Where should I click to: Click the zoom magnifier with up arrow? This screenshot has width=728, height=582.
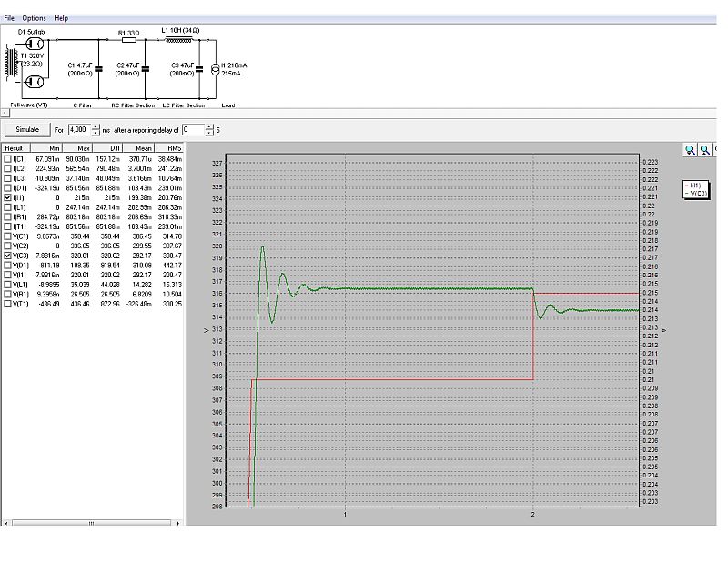point(704,149)
